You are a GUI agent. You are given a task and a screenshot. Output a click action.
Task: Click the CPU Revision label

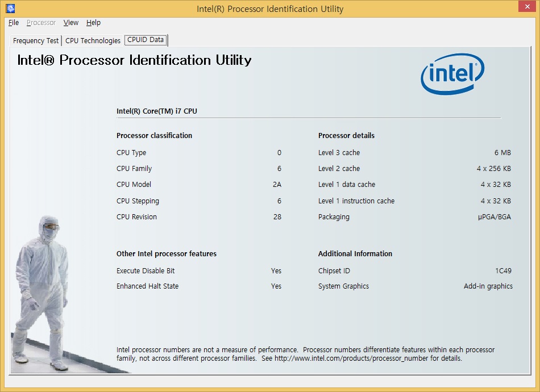coord(136,217)
